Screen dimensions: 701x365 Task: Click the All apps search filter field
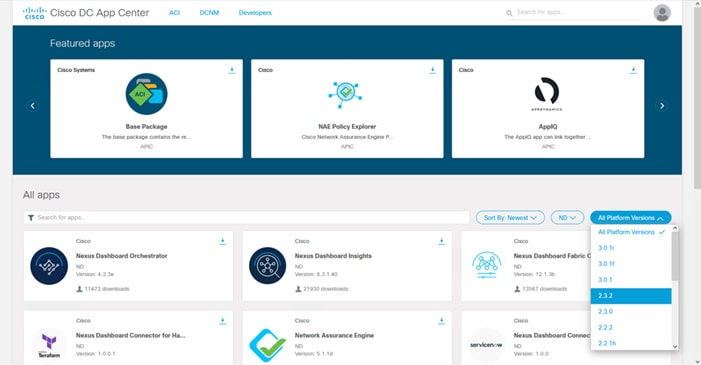click(246, 217)
